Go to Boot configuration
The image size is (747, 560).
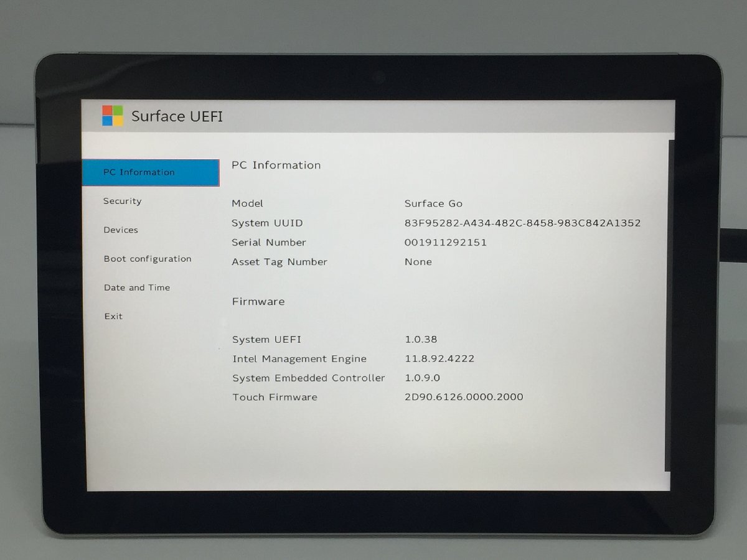click(x=148, y=259)
